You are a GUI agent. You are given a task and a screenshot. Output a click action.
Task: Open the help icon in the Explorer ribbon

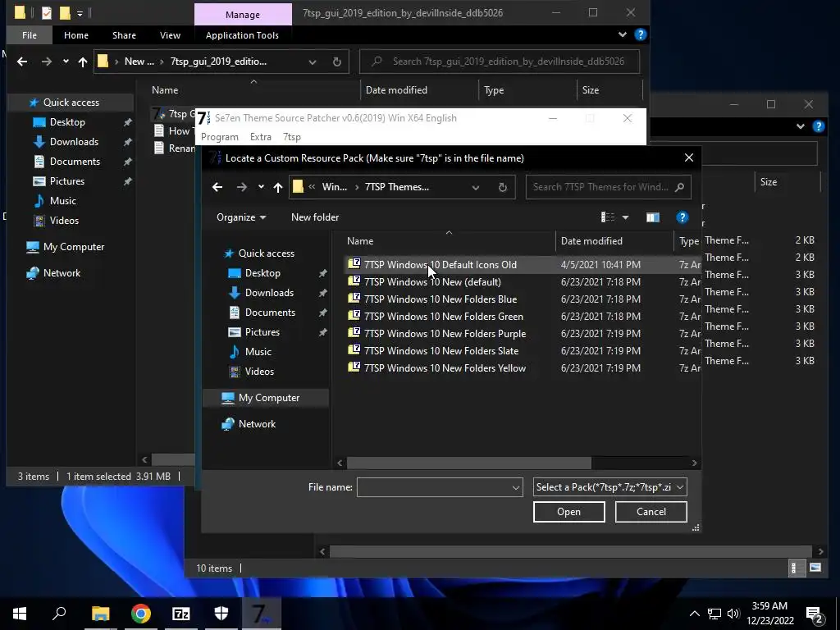[640, 34]
